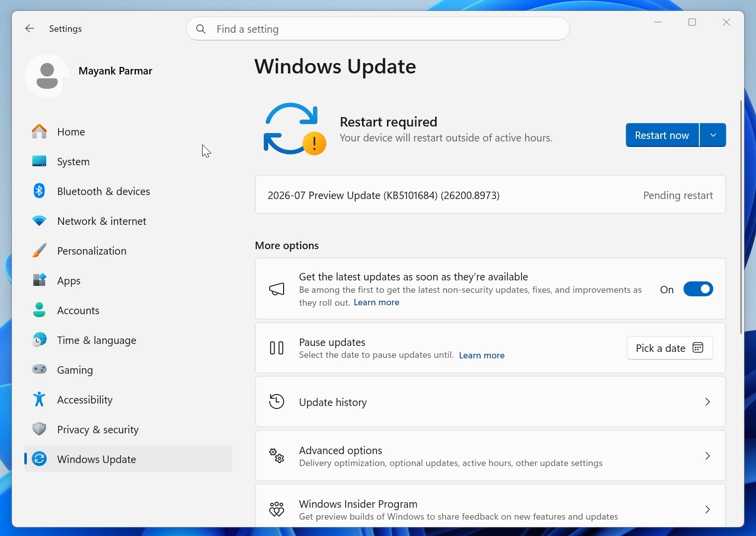Viewport: 756px width, 536px height.
Task: Click the Home house icon
Action: click(x=39, y=132)
